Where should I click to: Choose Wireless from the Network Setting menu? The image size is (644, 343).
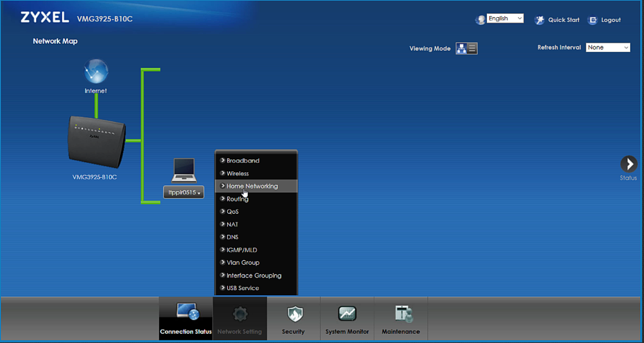(x=256, y=173)
